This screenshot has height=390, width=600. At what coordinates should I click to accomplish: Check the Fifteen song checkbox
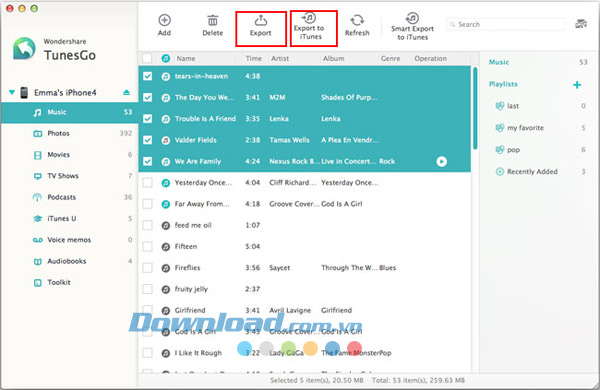click(x=147, y=246)
